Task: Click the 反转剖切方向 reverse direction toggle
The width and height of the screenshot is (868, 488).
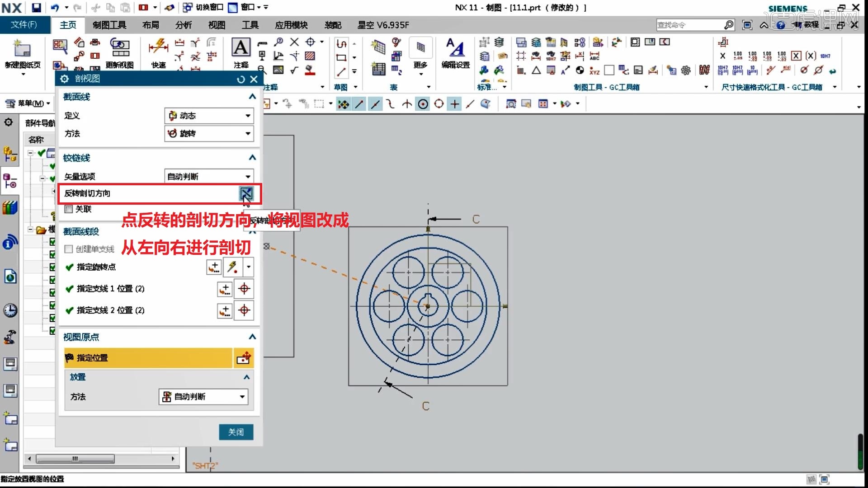Action: pos(246,193)
